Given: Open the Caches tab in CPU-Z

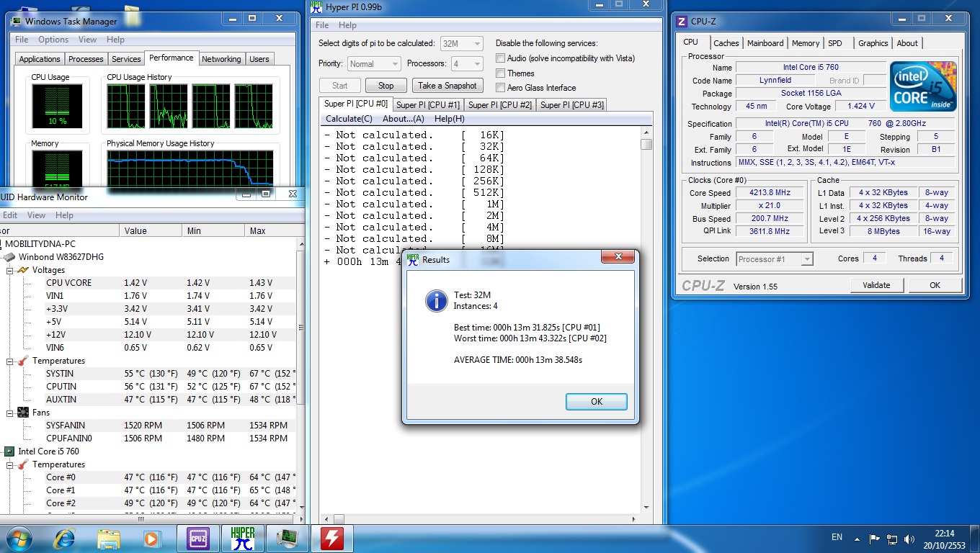Looking at the screenshot, I should [726, 43].
